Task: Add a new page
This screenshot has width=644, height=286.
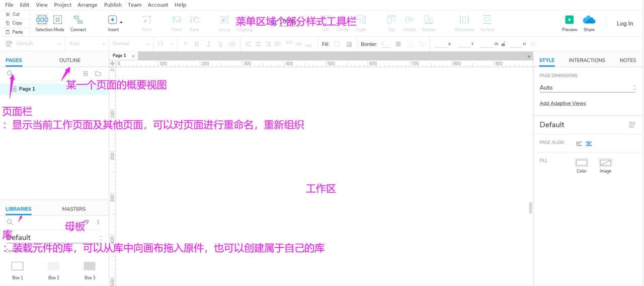Action: point(86,74)
